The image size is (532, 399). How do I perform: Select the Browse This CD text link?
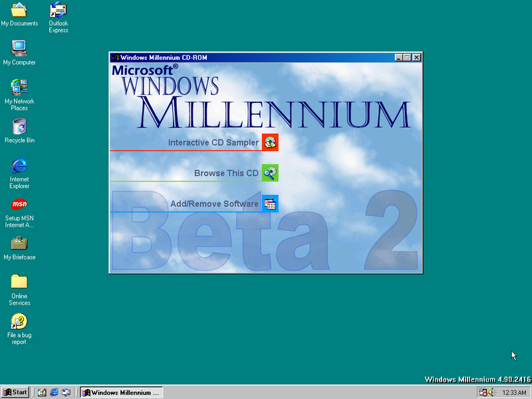pos(226,173)
